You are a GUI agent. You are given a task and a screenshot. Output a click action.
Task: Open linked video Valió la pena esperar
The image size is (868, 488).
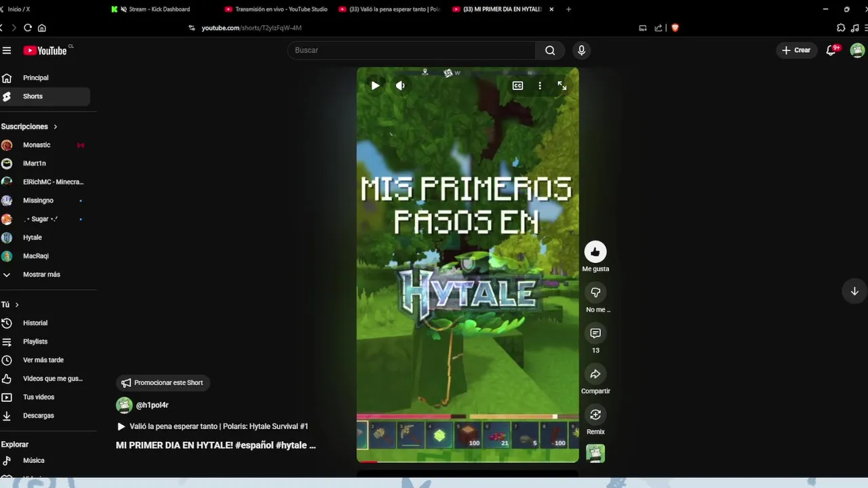(212, 426)
